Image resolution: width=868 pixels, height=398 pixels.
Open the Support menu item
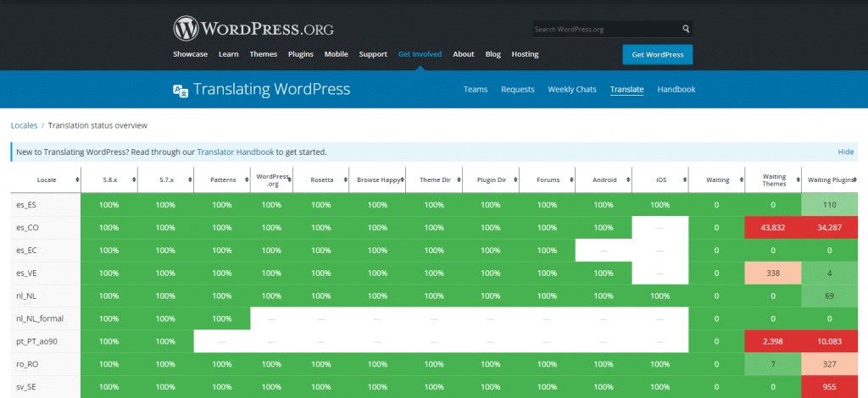373,54
